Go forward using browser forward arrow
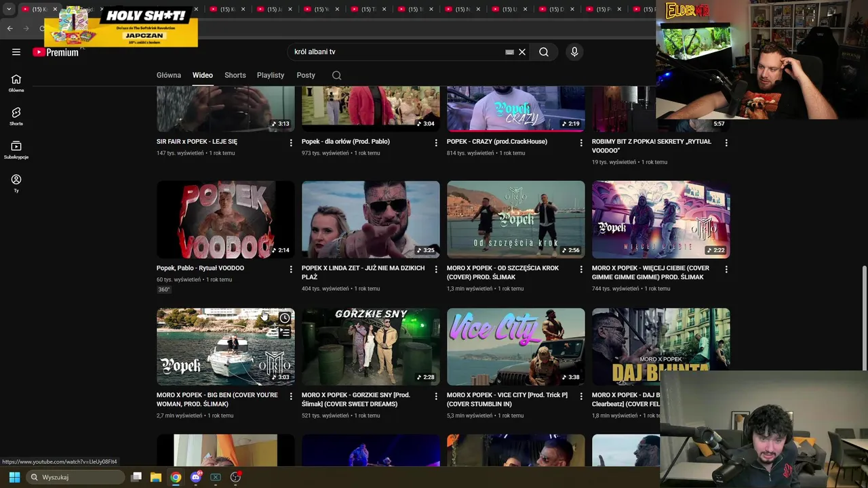Viewport: 868px width, 488px height. (x=26, y=28)
